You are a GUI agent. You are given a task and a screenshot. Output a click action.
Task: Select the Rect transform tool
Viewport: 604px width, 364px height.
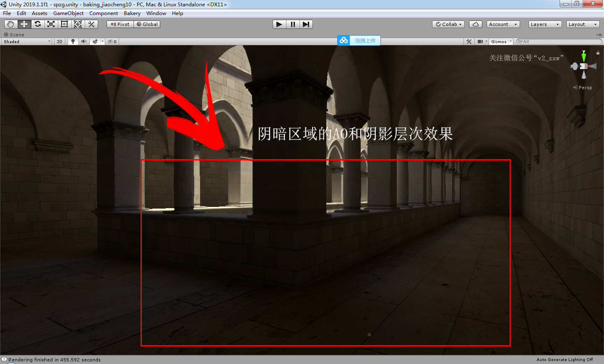(64, 24)
